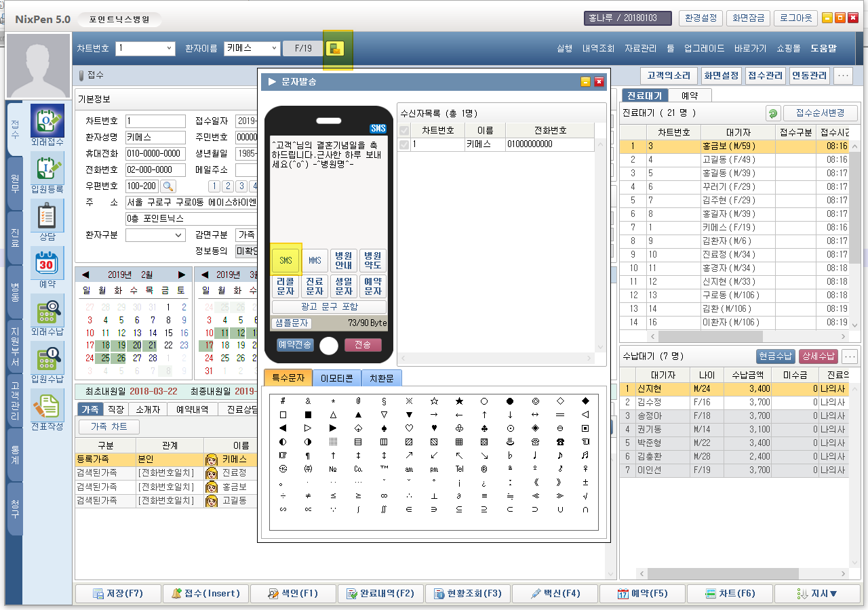This screenshot has width=868, height=610.
Task: Click the green refresh icon in 진료대기
Action: click(x=772, y=113)
